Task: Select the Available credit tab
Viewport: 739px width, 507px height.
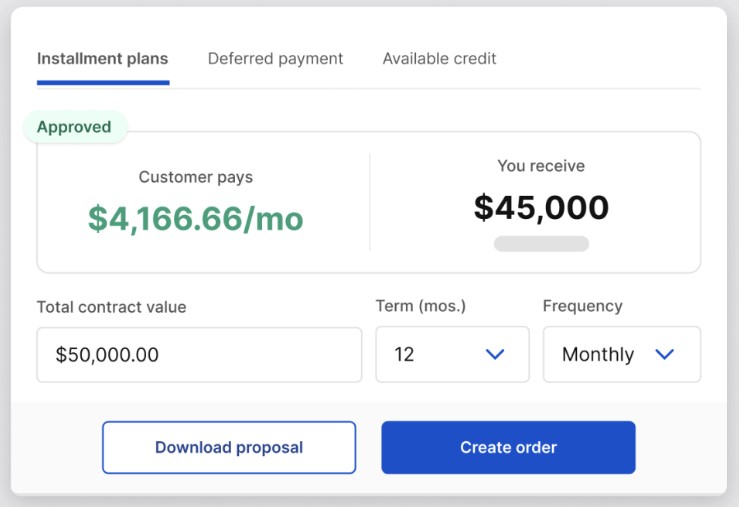Action: click(x=439, y=59)
